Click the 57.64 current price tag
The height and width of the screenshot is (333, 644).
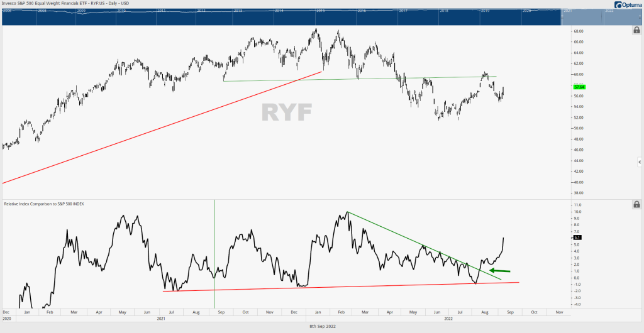(x=579, y=87)
